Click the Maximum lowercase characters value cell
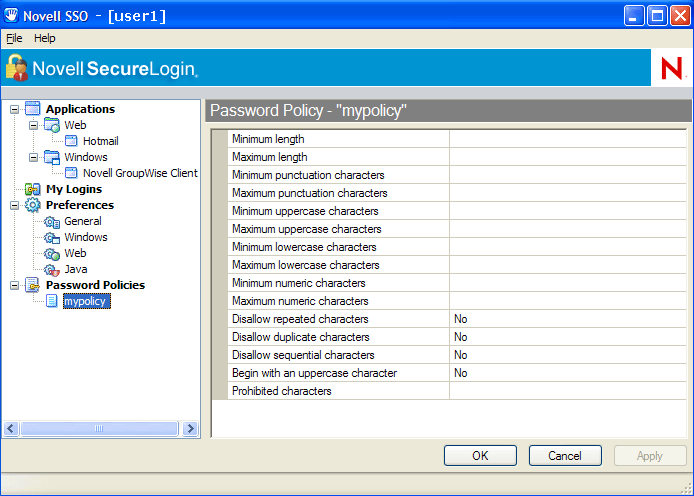Viewport: 694px width, 496px height. pyautogui.click(x=567, y=265)
